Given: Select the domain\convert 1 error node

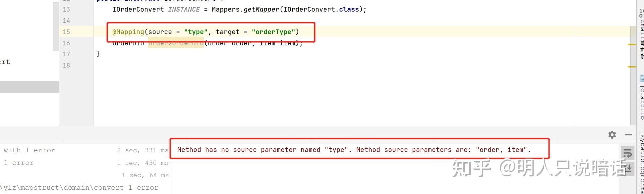Looking at the screenshot, I should [79, 188].
